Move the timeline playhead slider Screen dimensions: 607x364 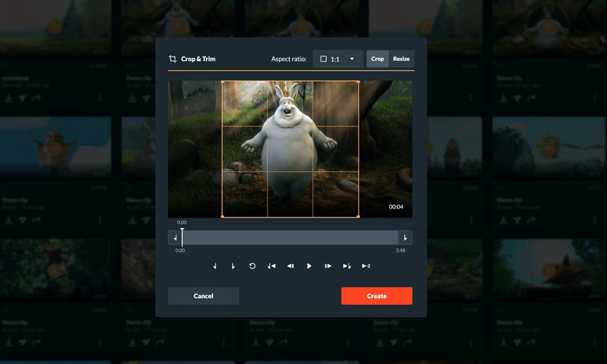[x=183, y=237]
